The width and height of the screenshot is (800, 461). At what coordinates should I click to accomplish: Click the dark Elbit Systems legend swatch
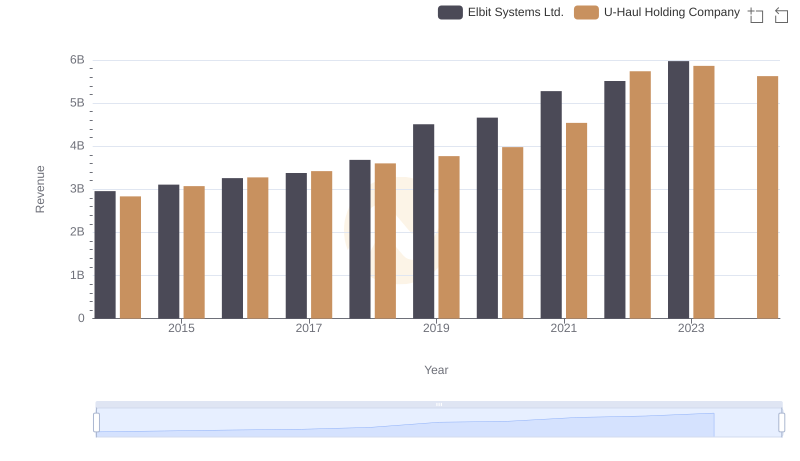tap(450, 12)
